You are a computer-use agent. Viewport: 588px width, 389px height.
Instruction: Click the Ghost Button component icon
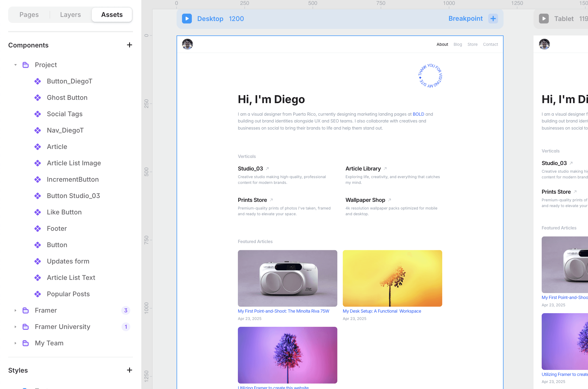pos(38,98)
